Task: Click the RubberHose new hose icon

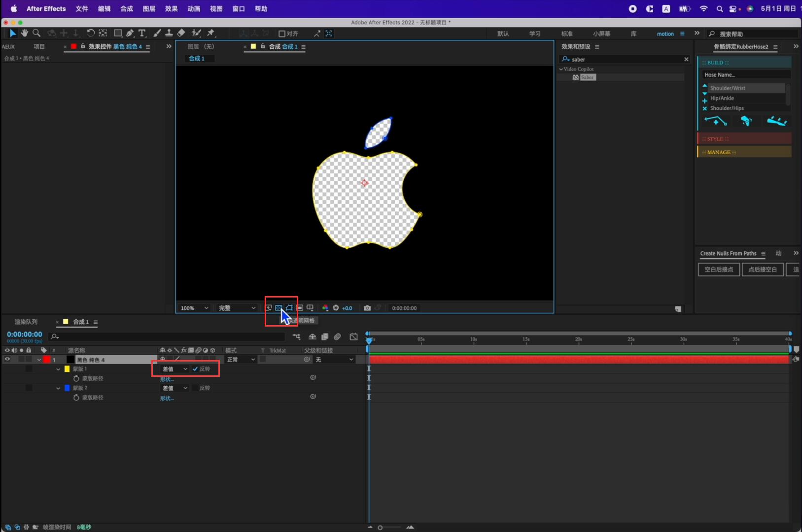Action: coord(715,121)
